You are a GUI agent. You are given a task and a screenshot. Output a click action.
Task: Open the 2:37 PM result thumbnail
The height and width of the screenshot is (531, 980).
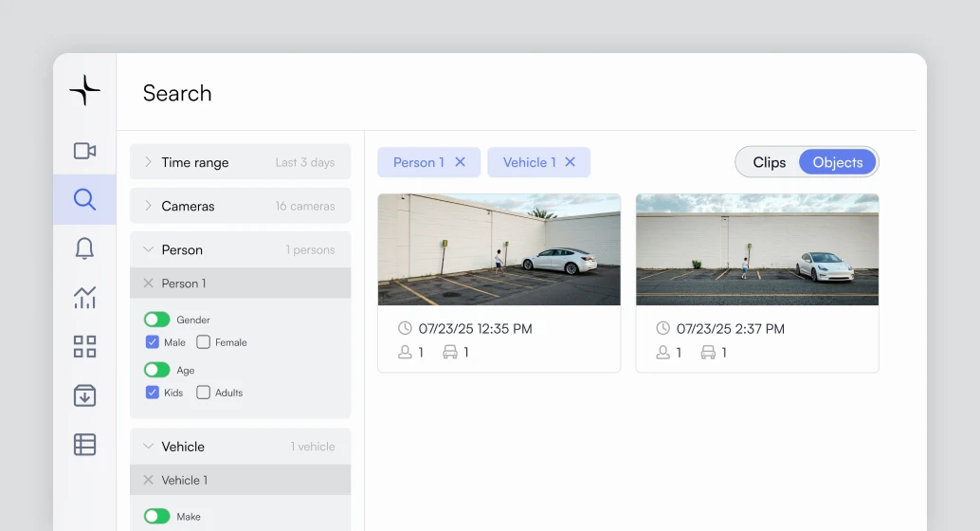point(757,249)
